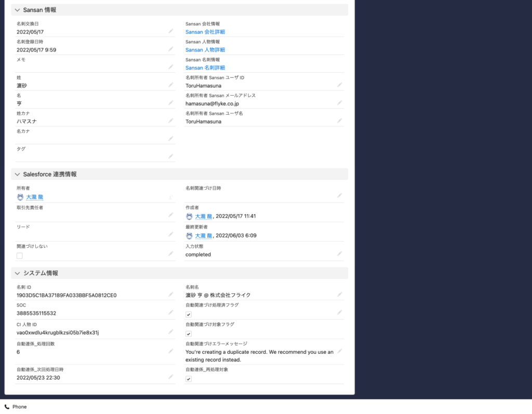Edit 名刺名 field via pencil icon
Image resolution: width=532 pixels, height=414 pixels.
339,295
